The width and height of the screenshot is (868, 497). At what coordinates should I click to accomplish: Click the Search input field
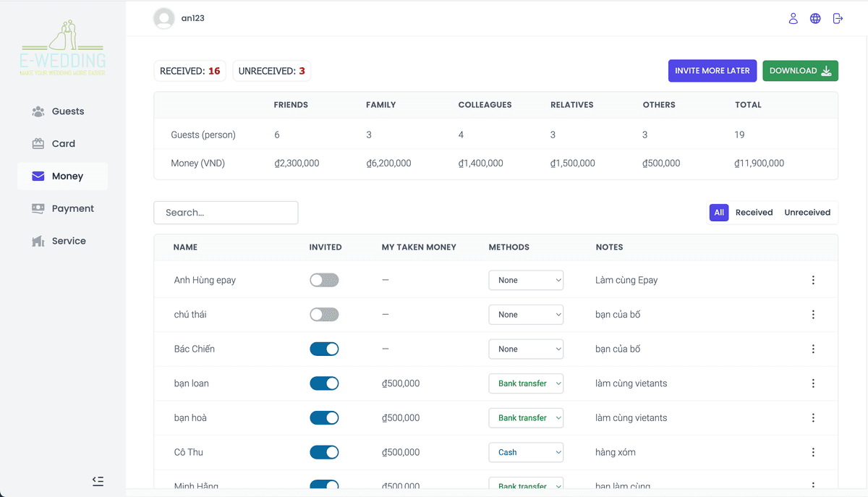[x=226, y=213]
